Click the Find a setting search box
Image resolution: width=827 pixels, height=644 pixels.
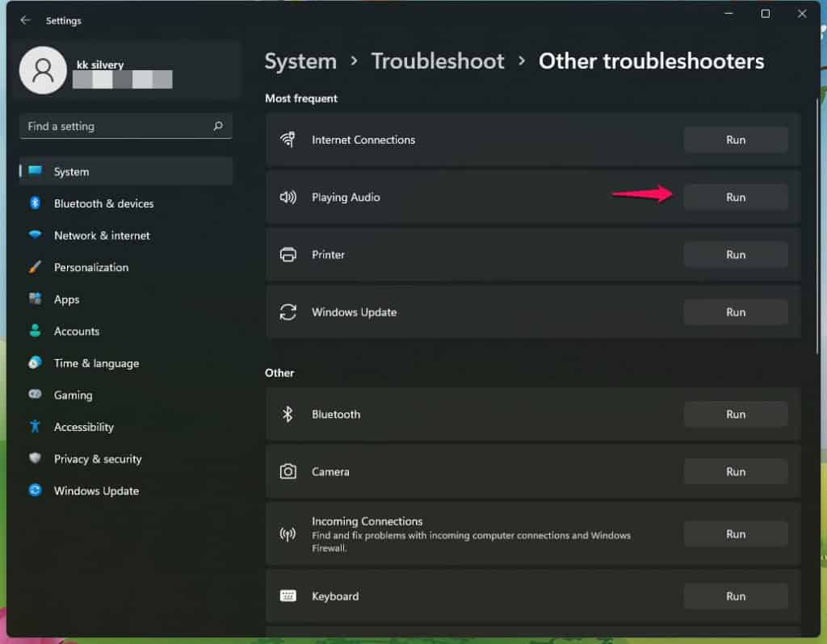126,126
